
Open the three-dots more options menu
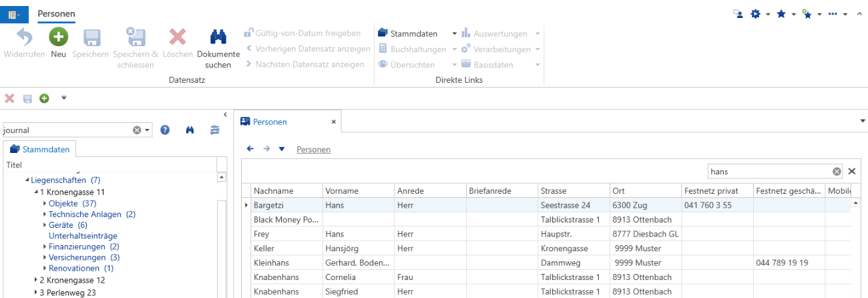[x=833, y=14]
